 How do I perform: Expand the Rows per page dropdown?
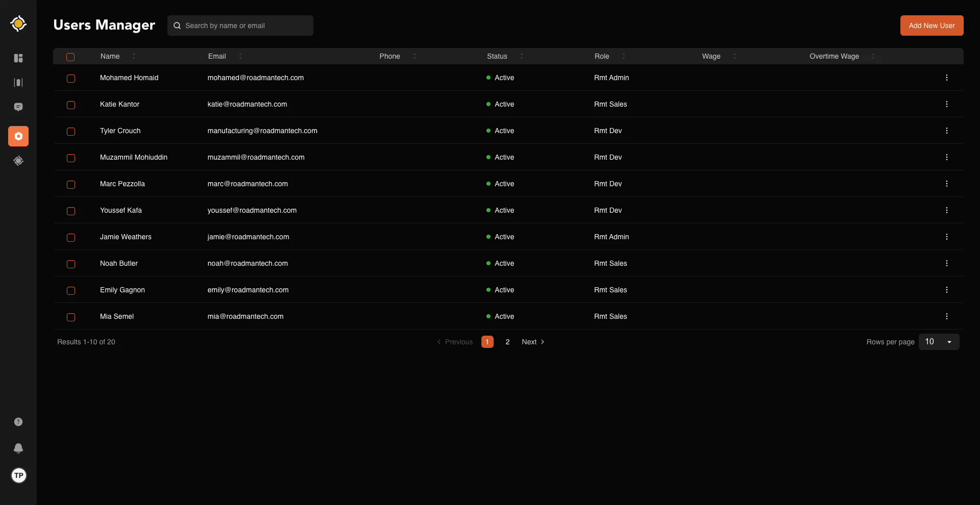click(939, 342)
